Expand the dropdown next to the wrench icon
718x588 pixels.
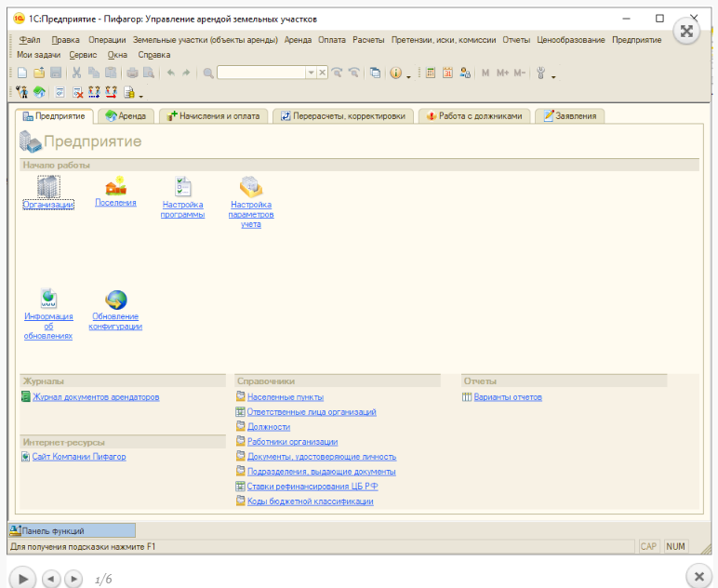pos(553,73)
